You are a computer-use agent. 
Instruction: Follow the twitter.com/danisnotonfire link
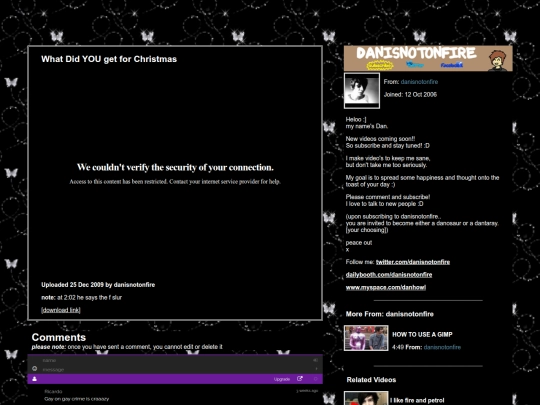pos(413,262)
